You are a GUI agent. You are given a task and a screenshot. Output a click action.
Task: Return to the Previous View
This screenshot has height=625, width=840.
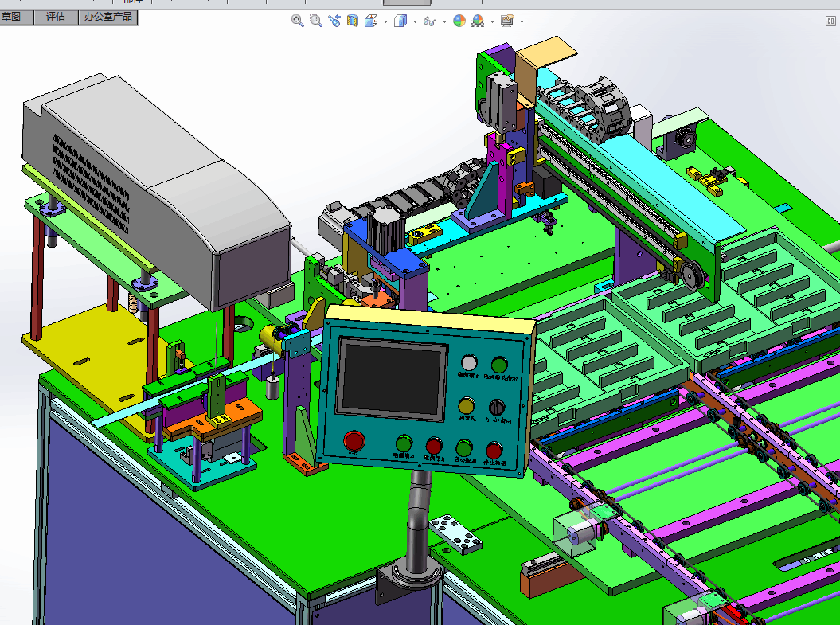(334, 21)
